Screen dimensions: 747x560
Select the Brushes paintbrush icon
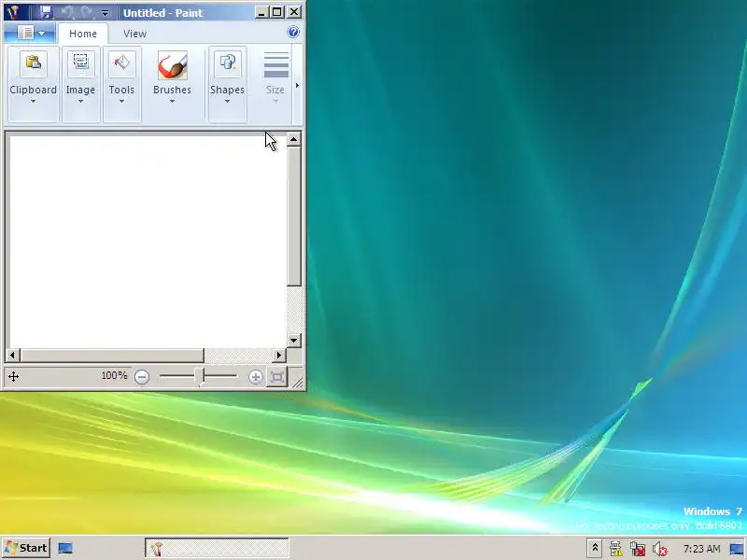click(x=173, y=65)
